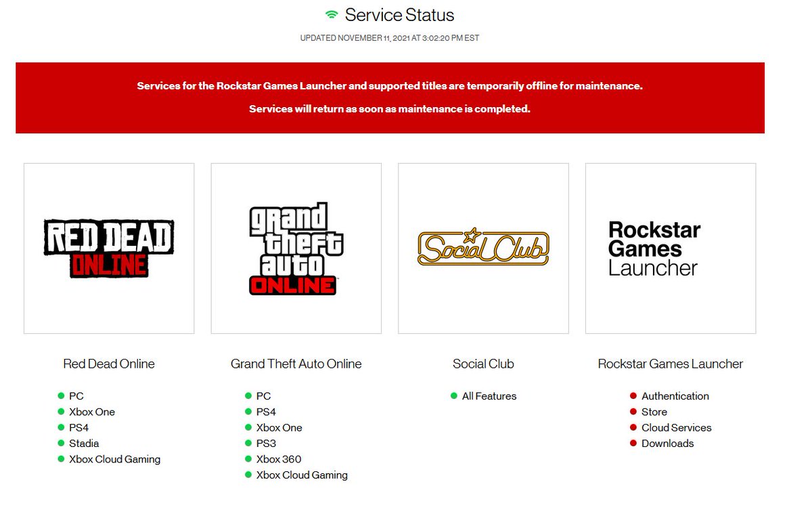Screen dimensions: 812x516
Task: Click the Authentication status entry
Action: 675,396
